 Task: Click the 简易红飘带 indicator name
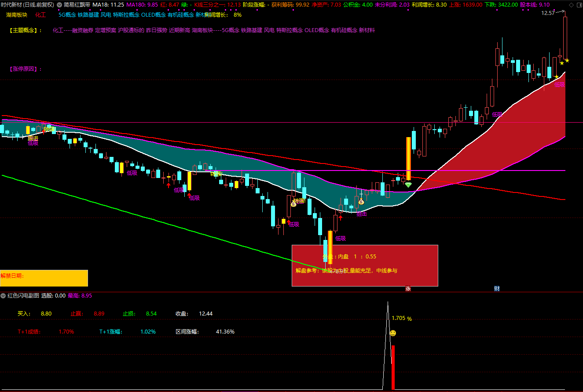pyautogui.click(x=77, y=5)
